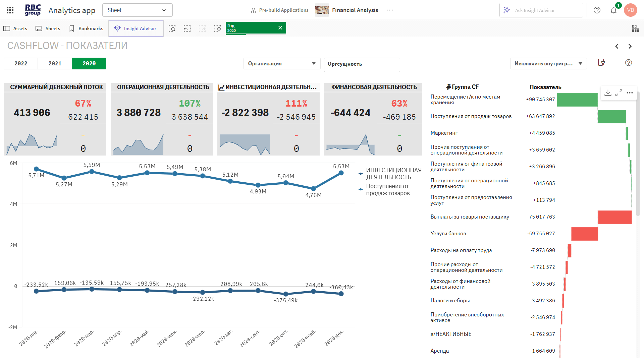Open the grid layout icon at the far right
The height and width of the screenshot is (362, 644).
[635, 28]
